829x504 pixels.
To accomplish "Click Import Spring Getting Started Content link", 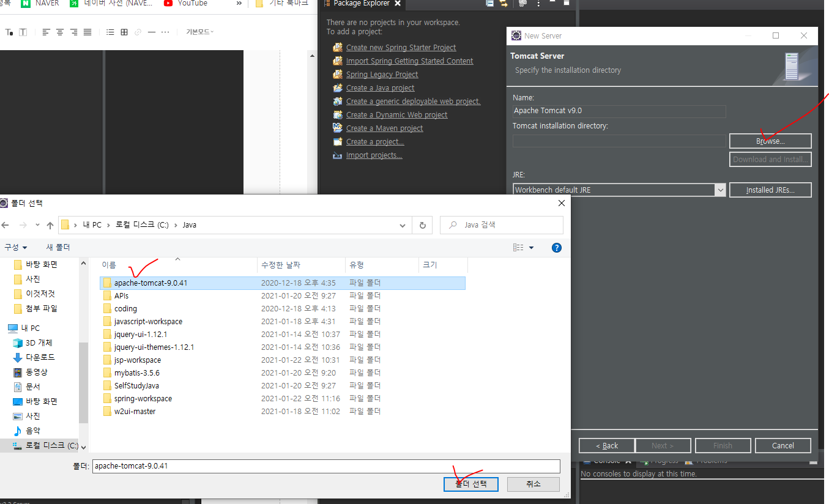I will coord(409,61).
